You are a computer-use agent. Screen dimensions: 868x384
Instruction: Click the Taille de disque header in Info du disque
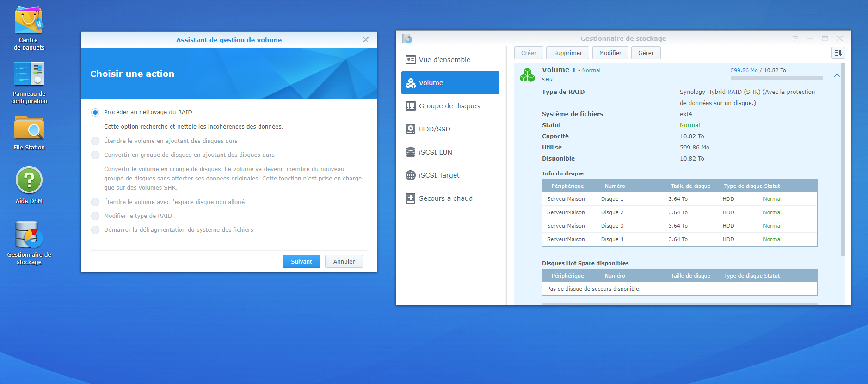(690, 186)
